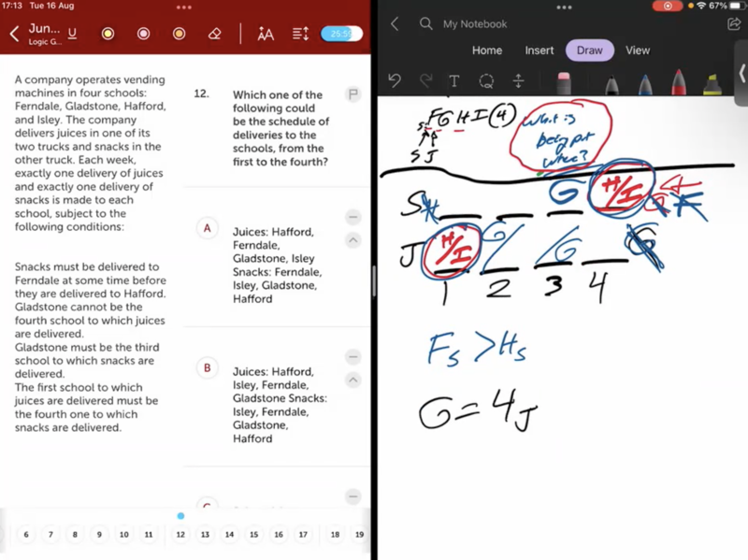Image resolution: width=748 pixels, height=560 pixels.
Task: Flag question 12 for review
Action: coord(352,94)
